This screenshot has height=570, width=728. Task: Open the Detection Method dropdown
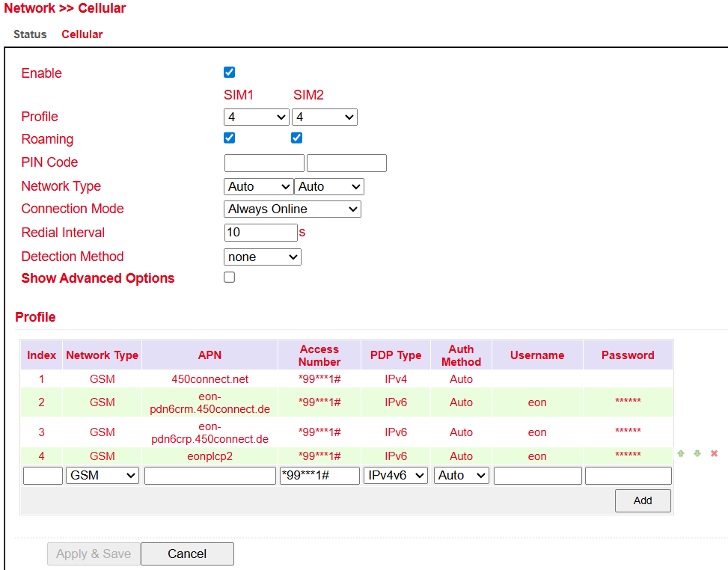pos(262,257)
